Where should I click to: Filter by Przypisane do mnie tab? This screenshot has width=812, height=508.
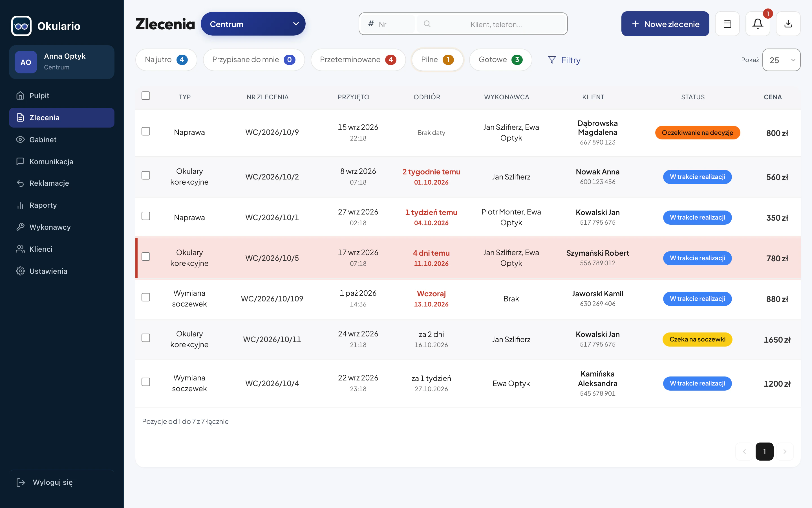coord(254,60)
